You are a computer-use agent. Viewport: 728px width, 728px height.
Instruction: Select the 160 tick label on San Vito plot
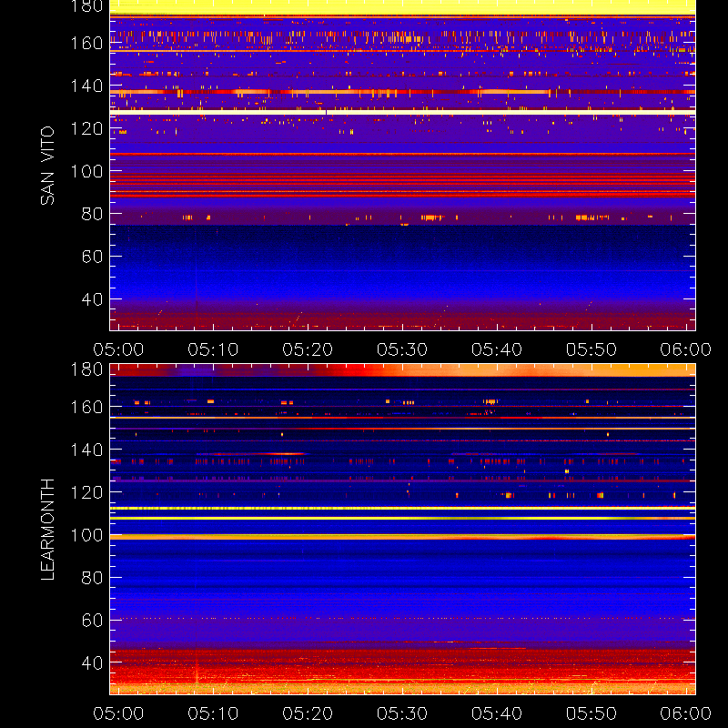[86, 43]
